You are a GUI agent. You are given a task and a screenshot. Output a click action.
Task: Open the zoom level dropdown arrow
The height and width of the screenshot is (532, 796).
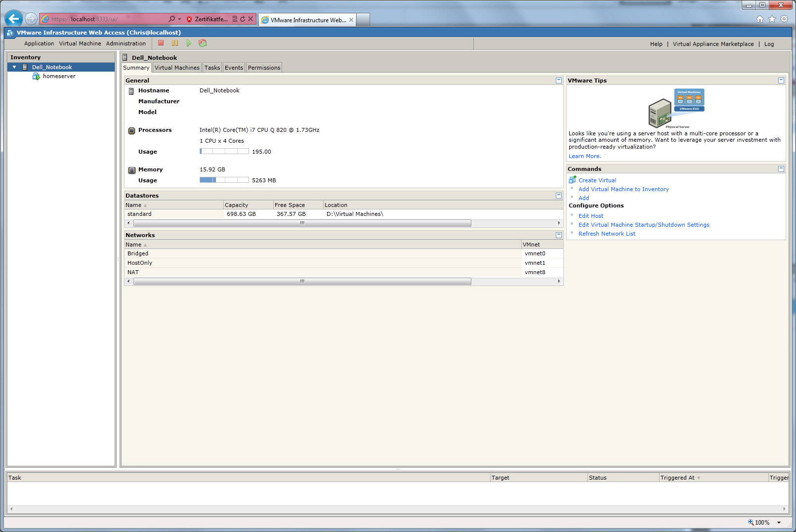pyautogui.click(x=779, y=523)
